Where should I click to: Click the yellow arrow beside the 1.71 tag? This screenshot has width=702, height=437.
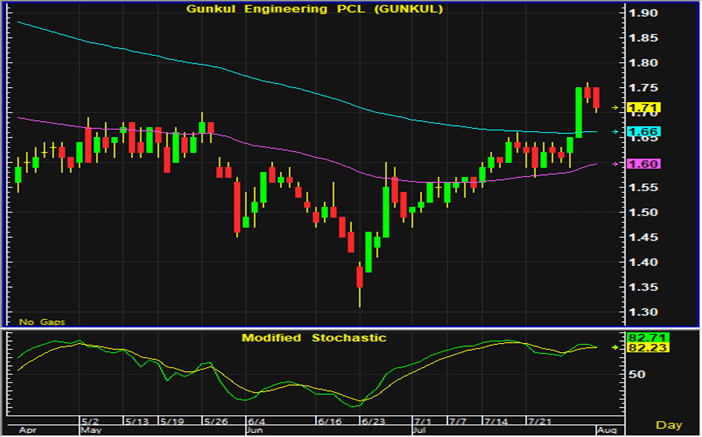[614, 106]
